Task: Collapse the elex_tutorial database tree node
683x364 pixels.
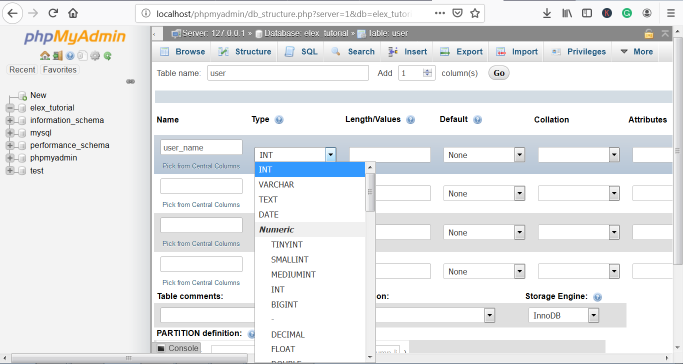Action: (x=10, y=108)
